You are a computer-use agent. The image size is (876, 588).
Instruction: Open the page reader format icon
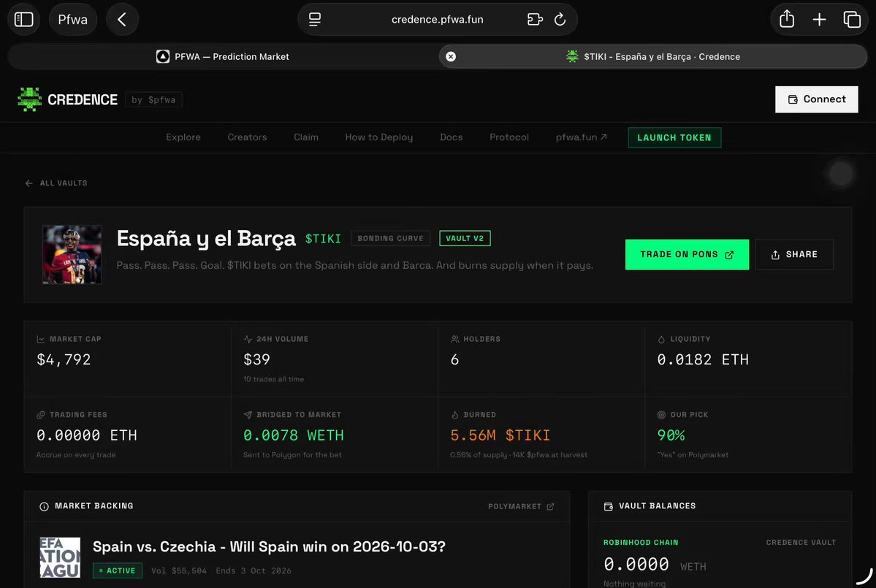click(315, 20)
